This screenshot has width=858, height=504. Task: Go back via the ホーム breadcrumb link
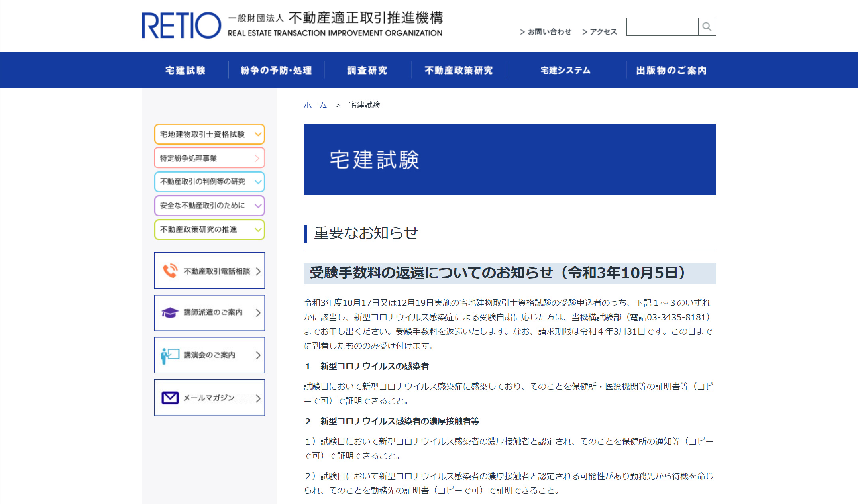[x=314, y=105]
